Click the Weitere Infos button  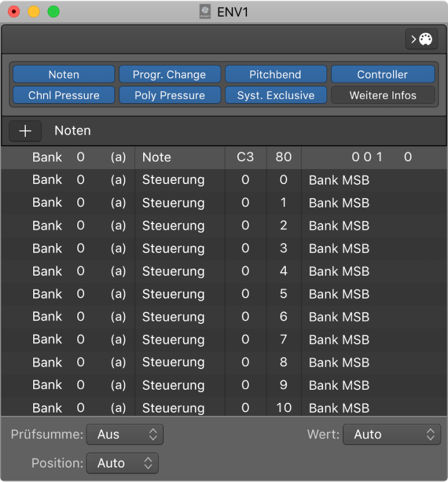pyautogui.click(x=382, y=95)
